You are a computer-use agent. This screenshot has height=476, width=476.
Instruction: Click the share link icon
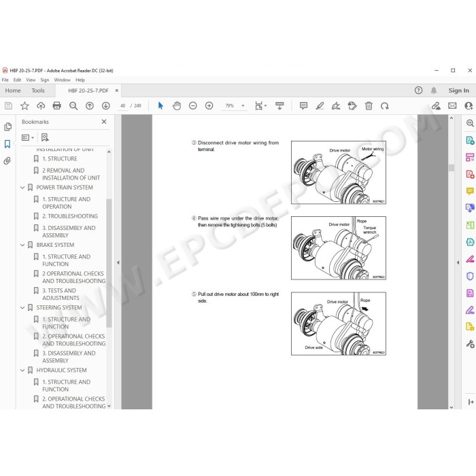[x=436, y=105]
